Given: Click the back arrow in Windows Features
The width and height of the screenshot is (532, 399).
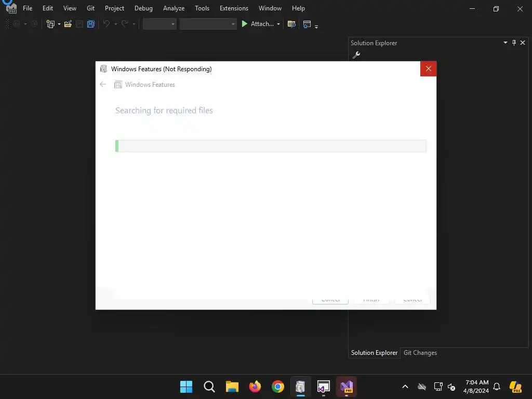Looking at the screenshot, I should pos(103,84).
